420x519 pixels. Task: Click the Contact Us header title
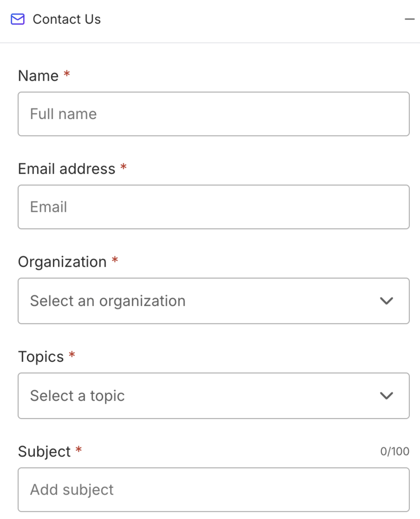pyautogui.click(x=66, y=20)
